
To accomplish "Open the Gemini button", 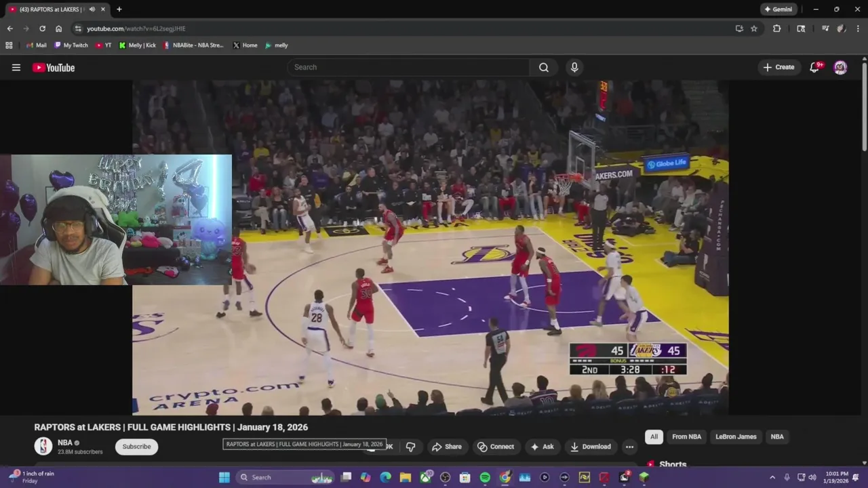I will 778,9.
